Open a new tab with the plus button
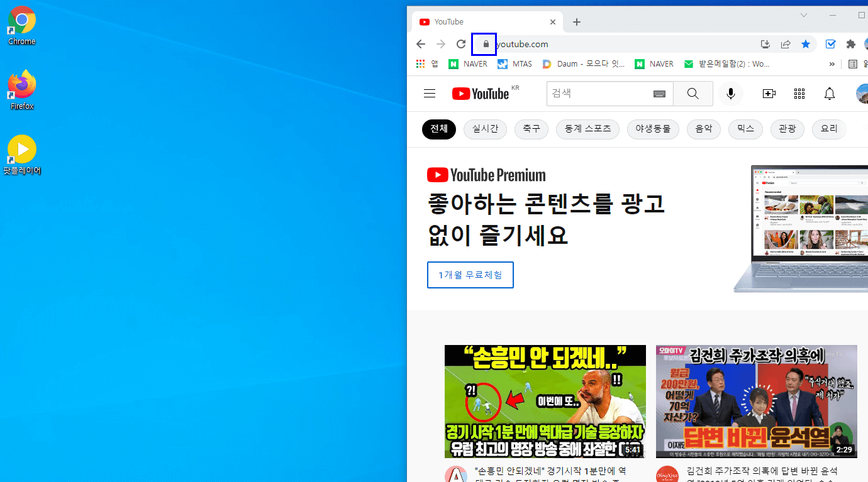Image resolution: width=868 pixels, height=482 pixels. (x=577, y=22)
